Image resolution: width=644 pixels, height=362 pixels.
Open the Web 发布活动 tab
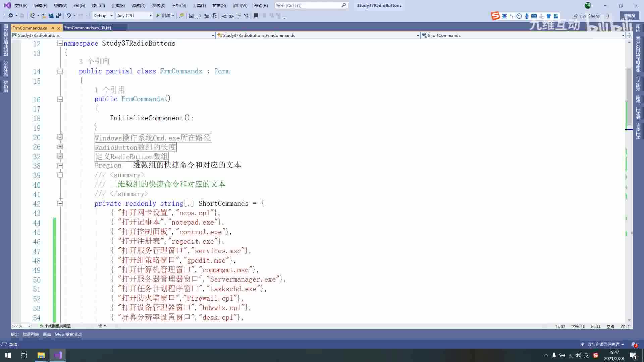pos(68,335)
